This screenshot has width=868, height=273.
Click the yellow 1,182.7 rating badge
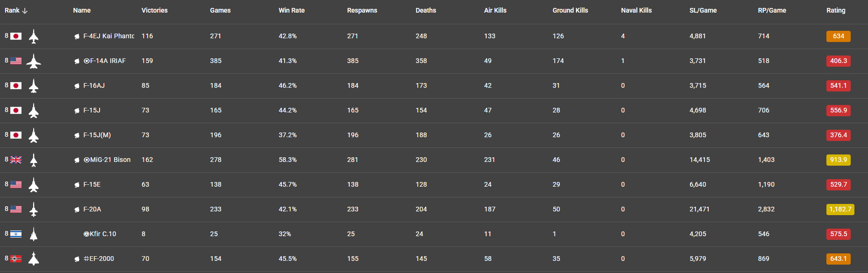coord(840,210)
